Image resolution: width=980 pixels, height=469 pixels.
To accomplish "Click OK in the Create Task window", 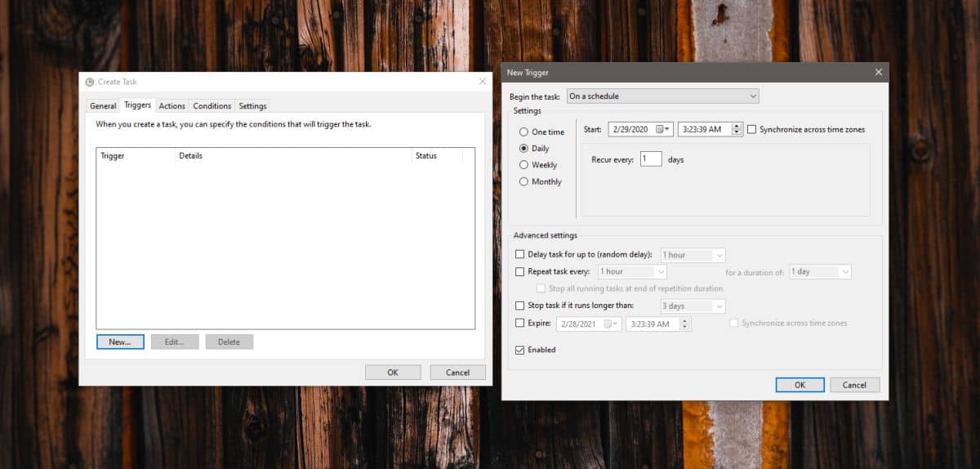I will (393, 373).
